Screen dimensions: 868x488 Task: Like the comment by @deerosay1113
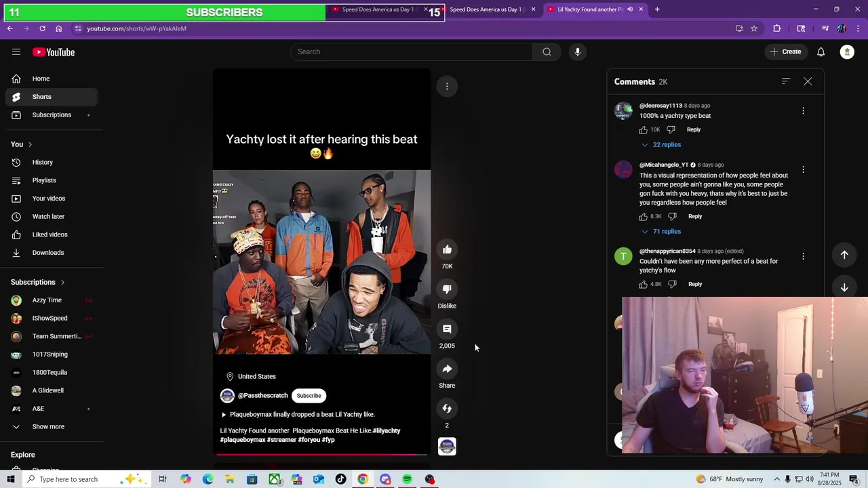[x=643, y=129]
